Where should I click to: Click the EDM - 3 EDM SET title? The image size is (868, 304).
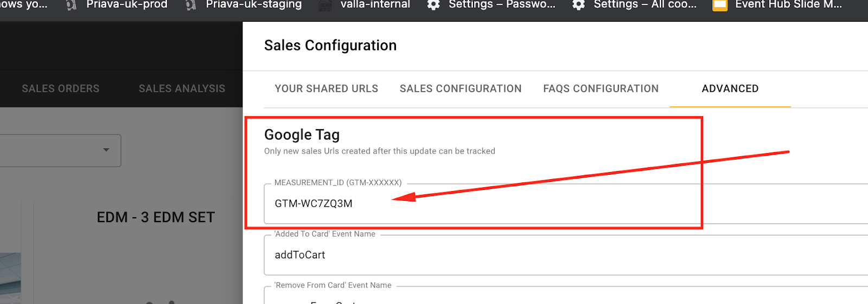156,217
